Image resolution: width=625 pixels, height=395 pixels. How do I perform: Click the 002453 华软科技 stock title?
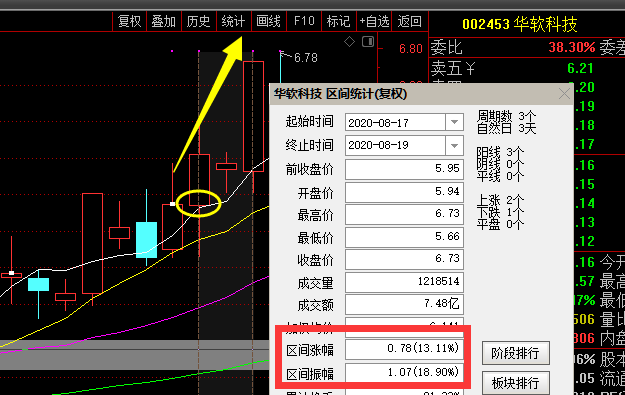pyautogui.click(x=520, y=25)
